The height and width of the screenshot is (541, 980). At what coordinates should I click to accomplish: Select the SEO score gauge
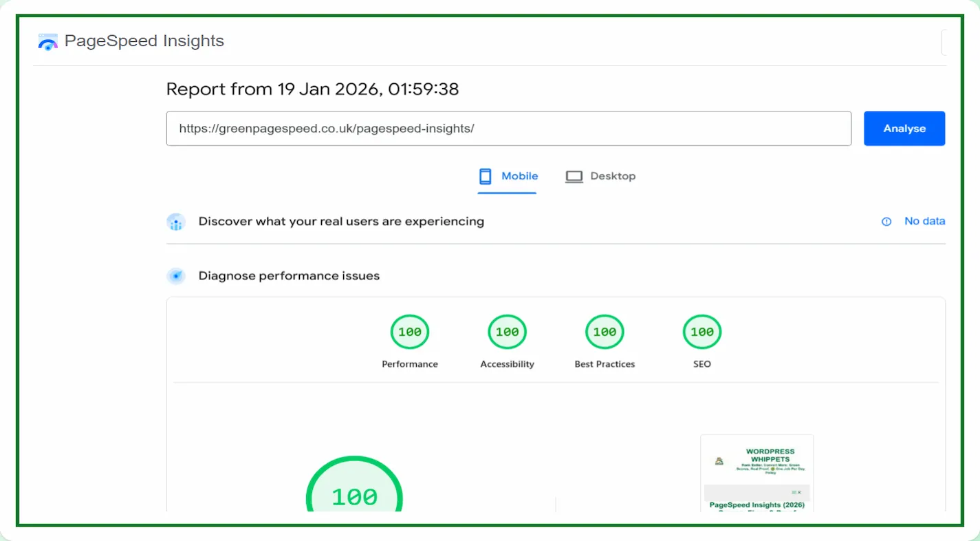coord(702,332)
